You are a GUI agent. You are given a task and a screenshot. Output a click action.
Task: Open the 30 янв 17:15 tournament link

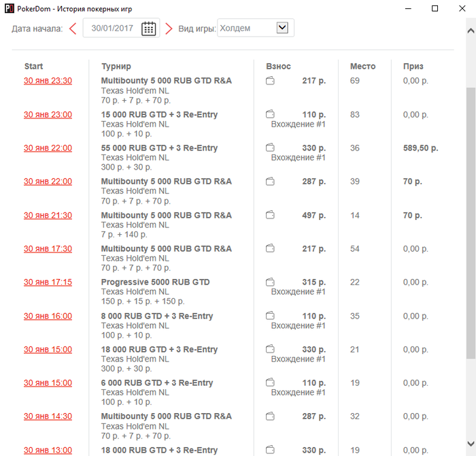(x=48, y=282)
